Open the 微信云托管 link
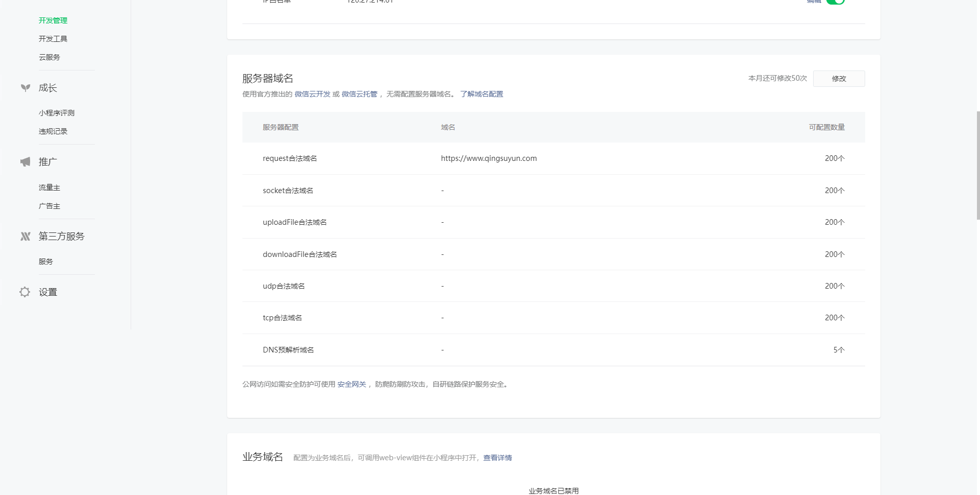This screenshot has width=980, height=495. tap(359, 94)
